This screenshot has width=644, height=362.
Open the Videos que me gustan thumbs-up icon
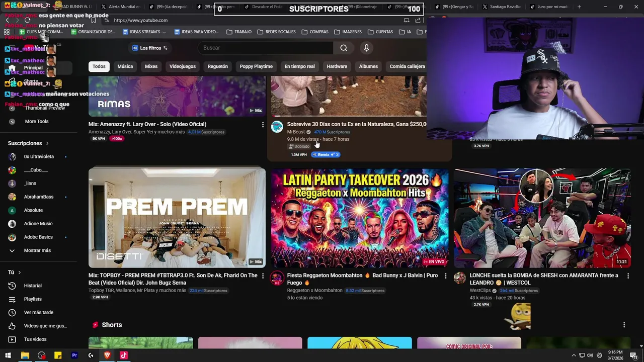pyautogui.click(x=12, y=326)
